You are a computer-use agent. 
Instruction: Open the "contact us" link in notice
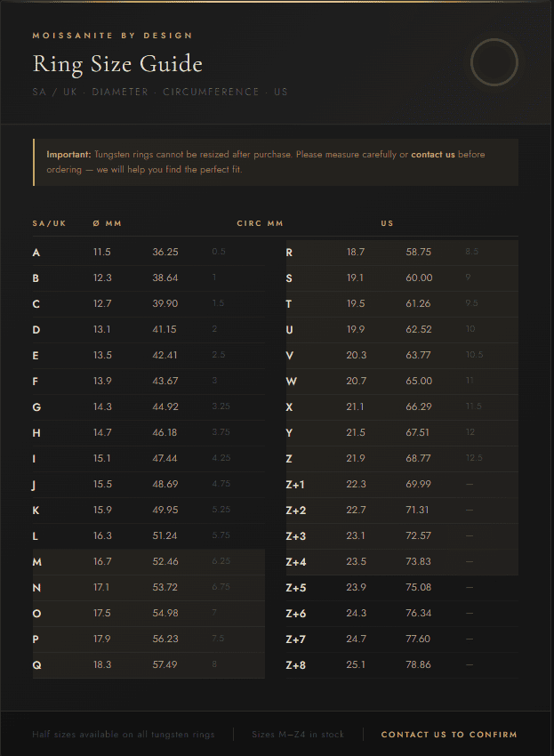coord(433,155)
